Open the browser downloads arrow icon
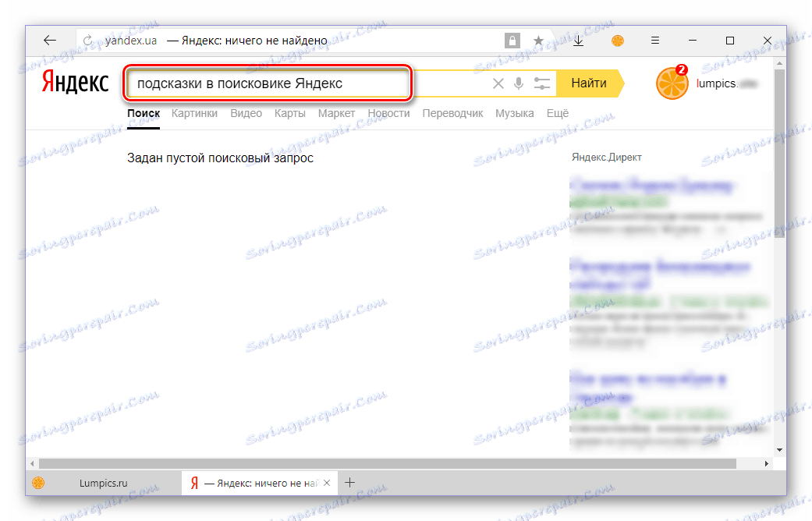 pyautogui.click(x=579, y=41)
